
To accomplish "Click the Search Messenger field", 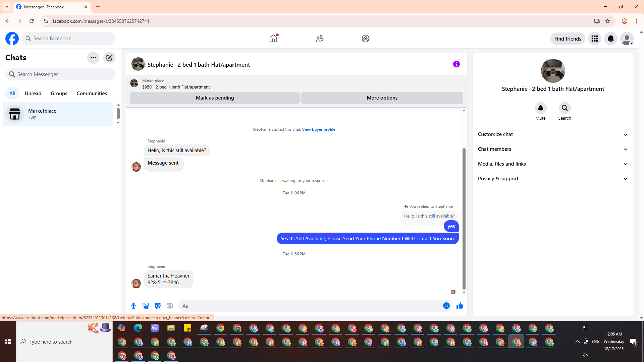I will coord(60,74).
